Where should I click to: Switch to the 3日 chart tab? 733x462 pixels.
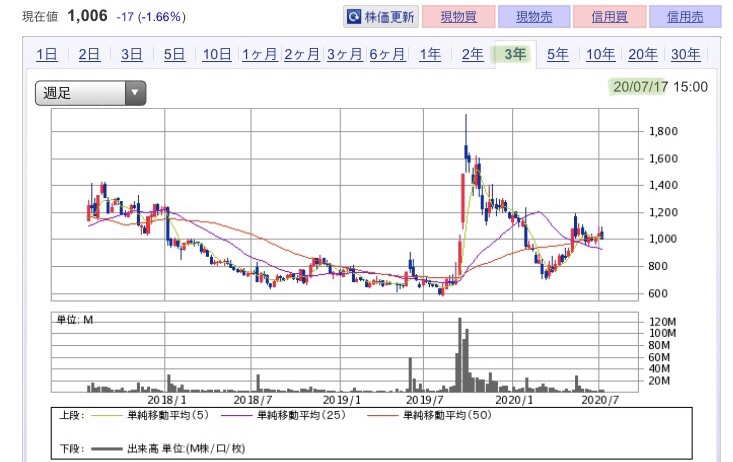131,54
